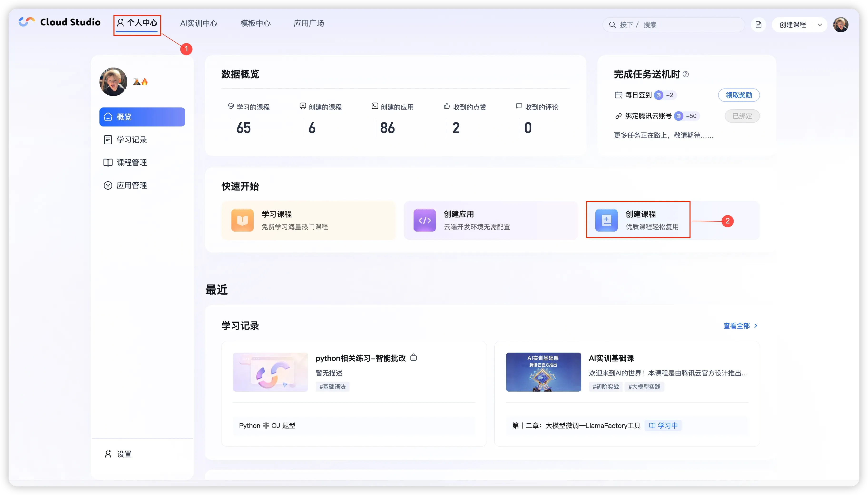Click the 领取奖励 button

(738, 95)
